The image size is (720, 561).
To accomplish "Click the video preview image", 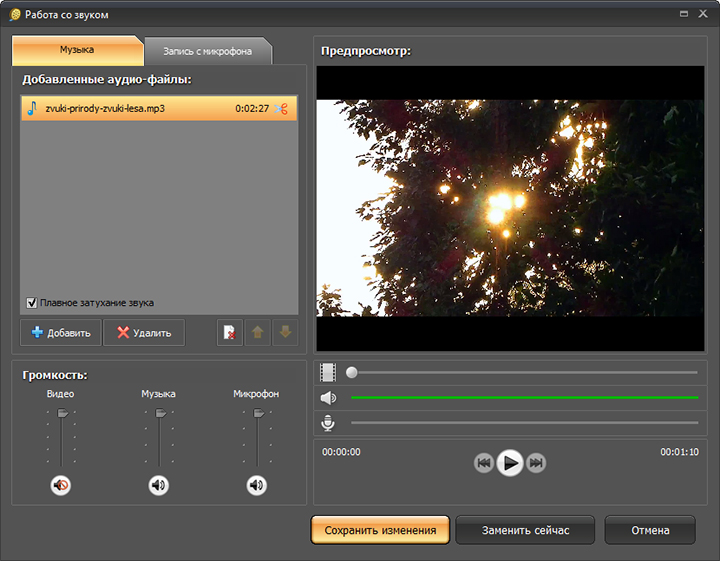I will click(510, 208).
